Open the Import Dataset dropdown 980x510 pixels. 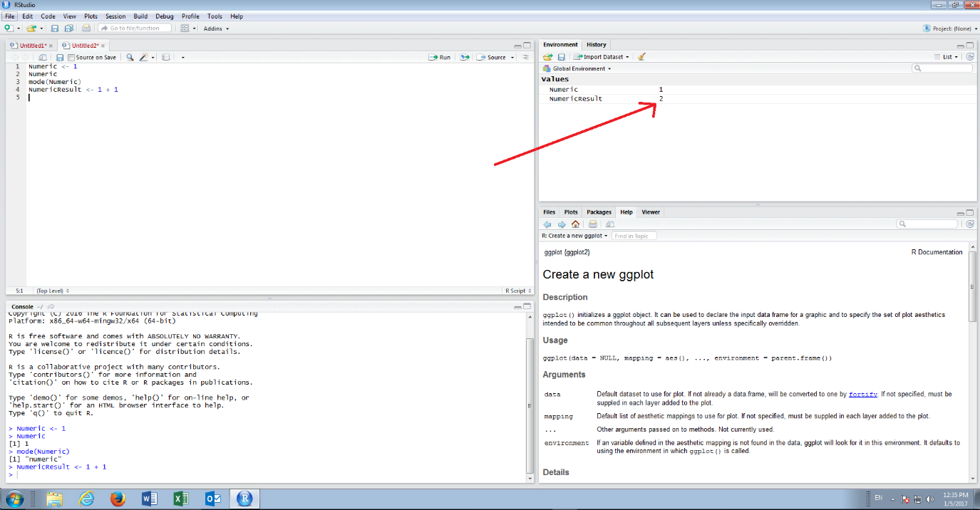pyautogui.click(x=602, y=57)
